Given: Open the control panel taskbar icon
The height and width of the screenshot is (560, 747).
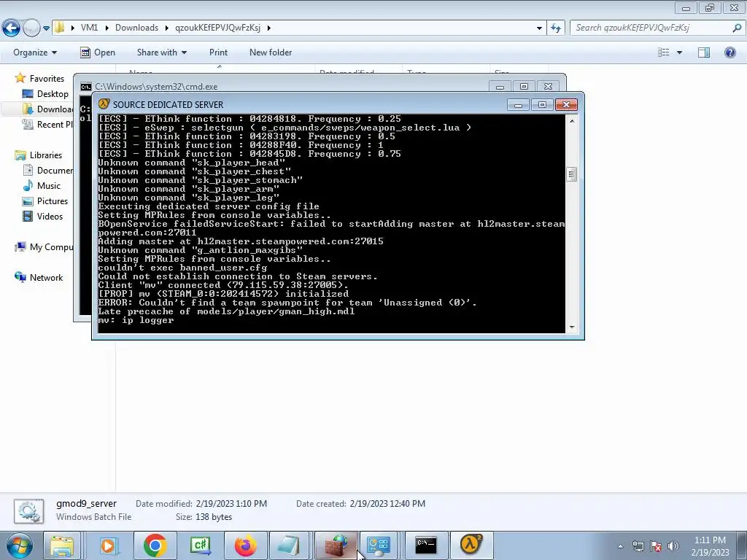Looking at the screenshot, I should pos(379,545).
